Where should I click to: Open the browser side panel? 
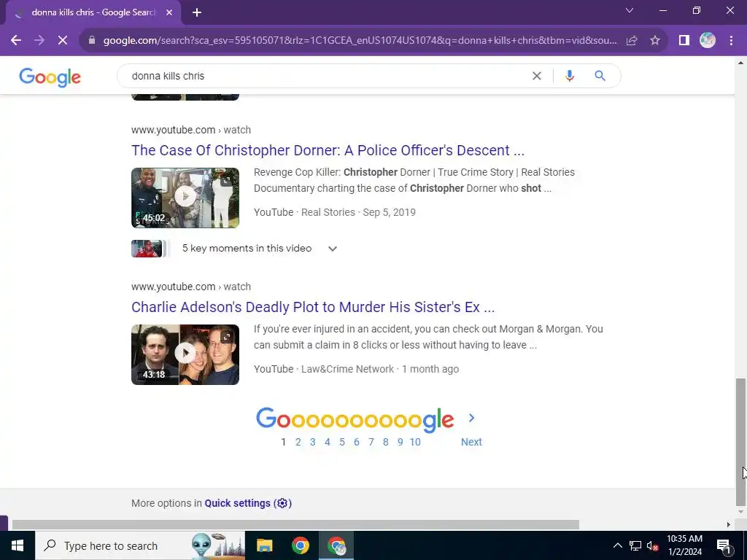click(684, 41)
